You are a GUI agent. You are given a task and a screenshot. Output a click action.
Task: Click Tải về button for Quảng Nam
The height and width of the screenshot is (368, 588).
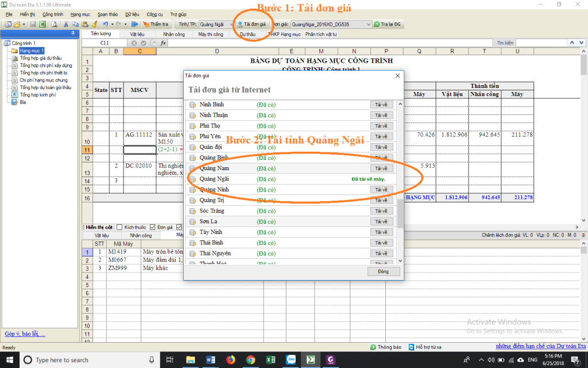[381, 168]
